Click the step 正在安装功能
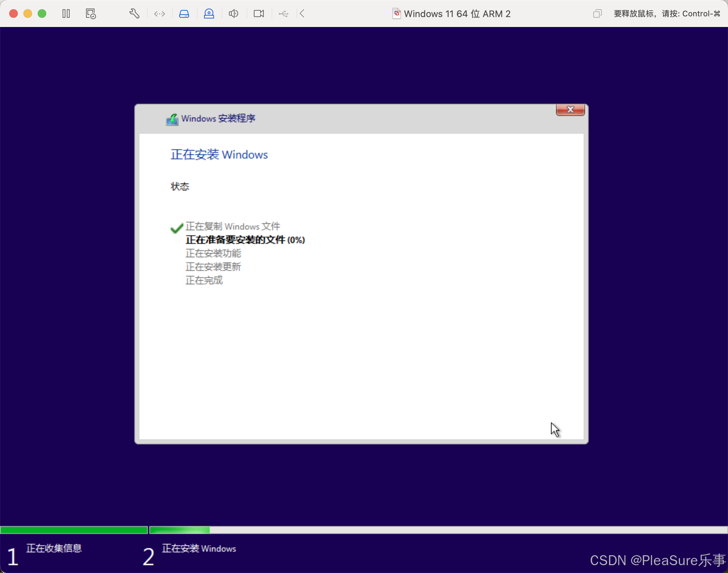Image resolution: width=728 pixels, height=573 pixels. [213, 253]
